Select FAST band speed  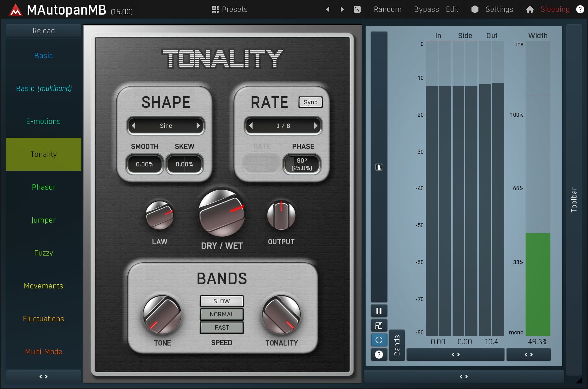pyautogui.click(x=221, y=328)
